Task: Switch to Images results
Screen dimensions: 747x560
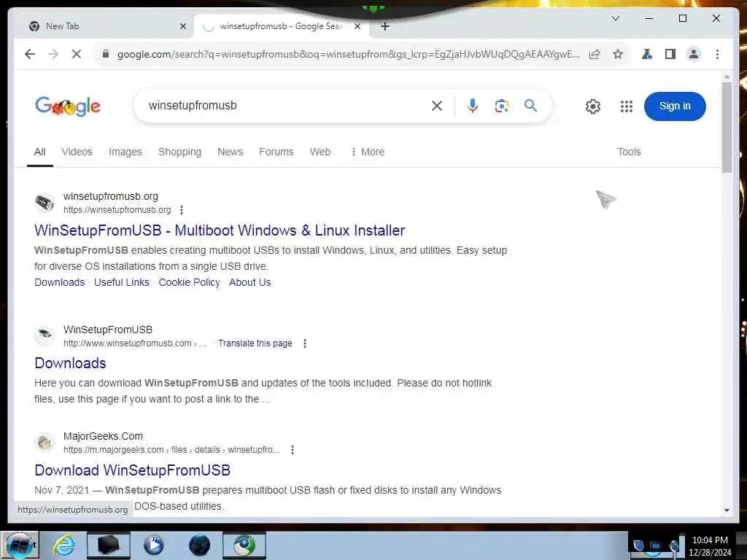Action: tap(125, 152)
